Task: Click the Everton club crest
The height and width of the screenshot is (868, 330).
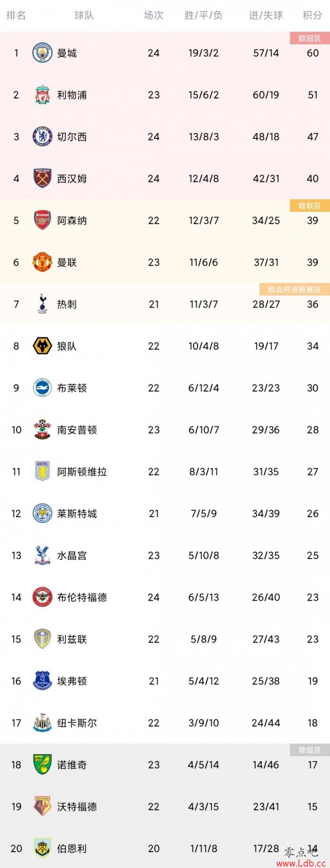Action: [43, 681]
